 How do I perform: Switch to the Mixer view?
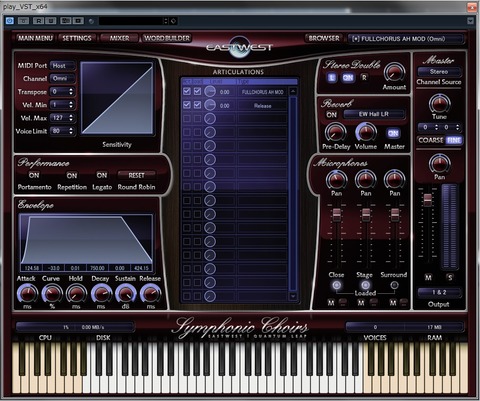tap(119, 38)
